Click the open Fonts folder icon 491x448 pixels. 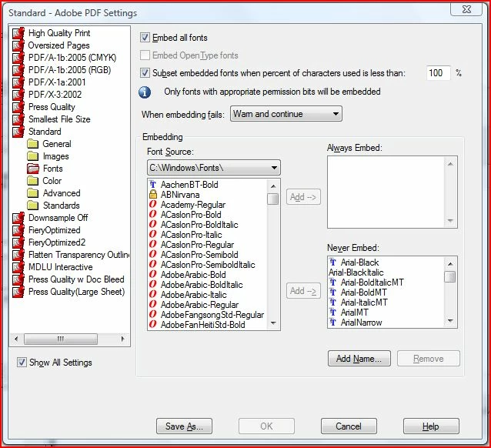pyautogui.click(x=33, y=169)
